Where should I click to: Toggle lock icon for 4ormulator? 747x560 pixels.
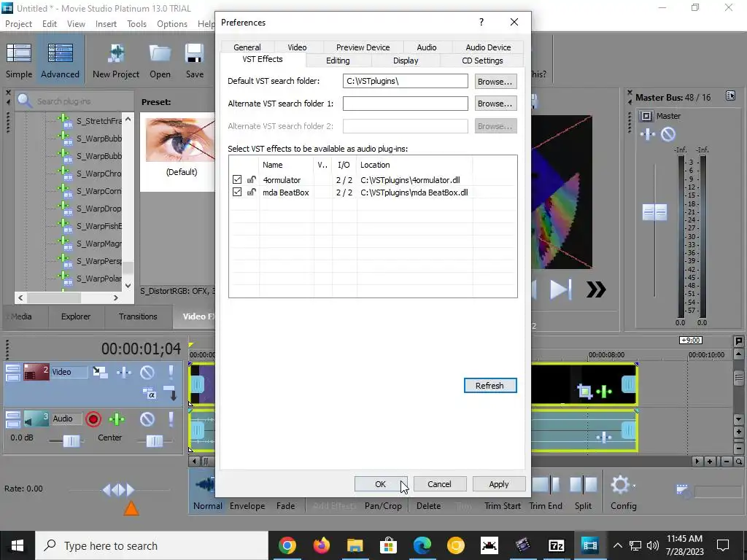point(251,179)
